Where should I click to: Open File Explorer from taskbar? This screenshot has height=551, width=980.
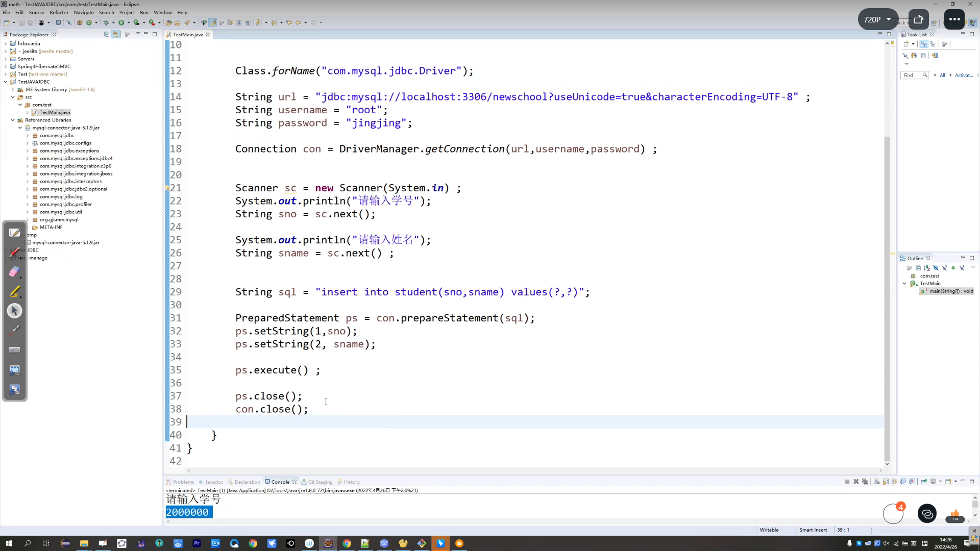84,543
